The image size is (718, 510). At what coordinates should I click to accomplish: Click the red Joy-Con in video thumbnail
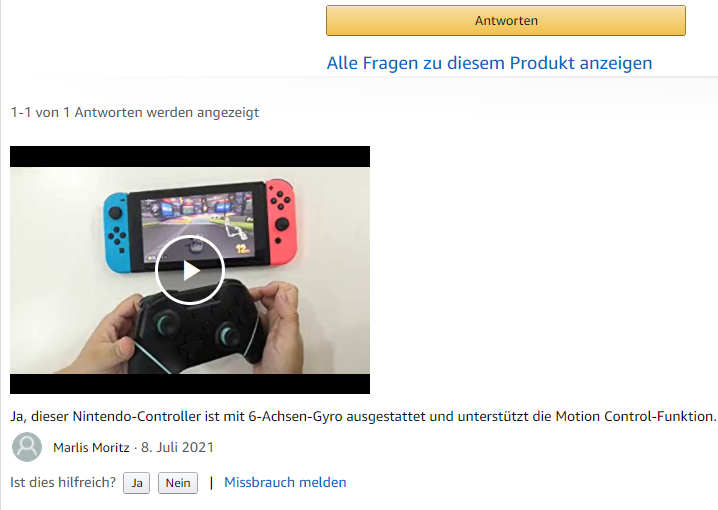pyautogui.click(x=281, y=222)
